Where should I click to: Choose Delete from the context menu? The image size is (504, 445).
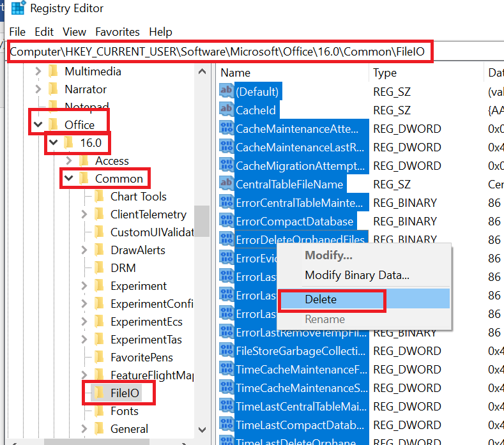coord(363,299)
